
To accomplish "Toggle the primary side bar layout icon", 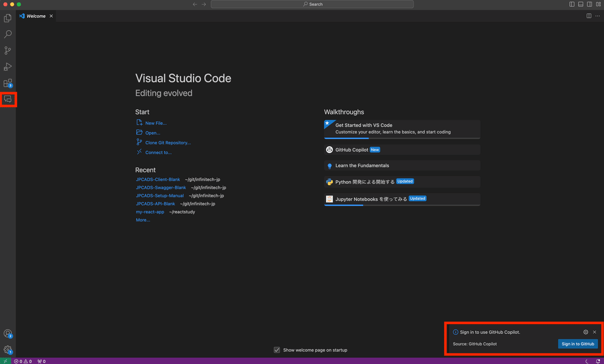I will click(x=572, y=4).
